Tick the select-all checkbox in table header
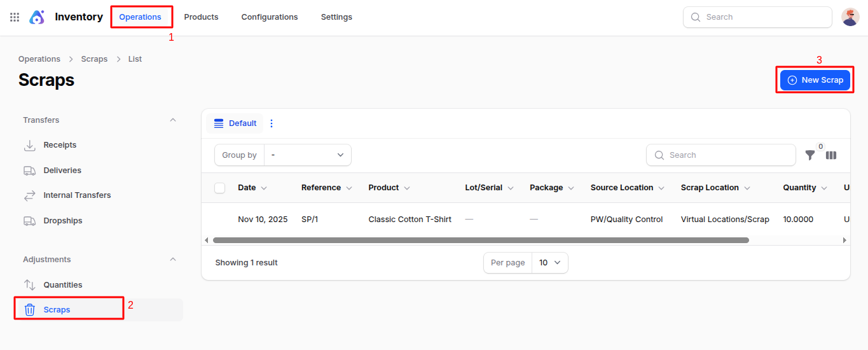 point(220,188)
